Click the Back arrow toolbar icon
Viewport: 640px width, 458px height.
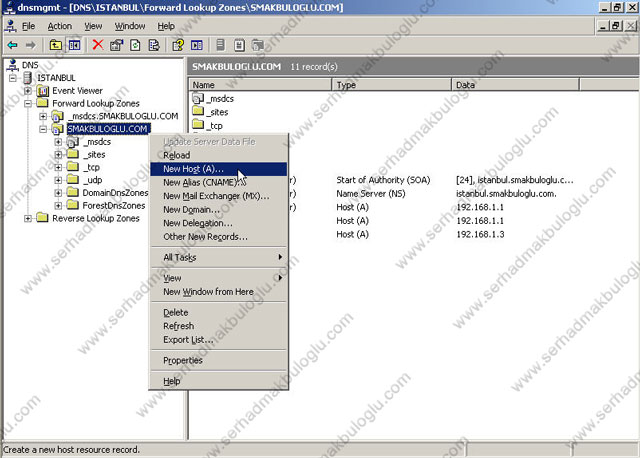point(12,45)
